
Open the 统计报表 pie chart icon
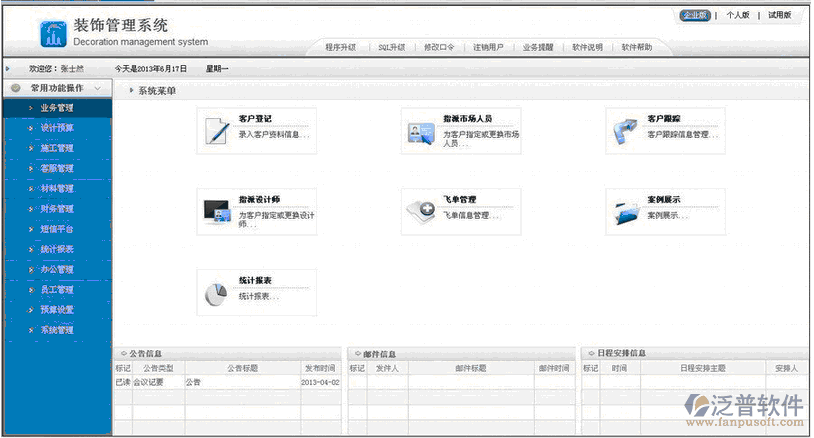216,292
